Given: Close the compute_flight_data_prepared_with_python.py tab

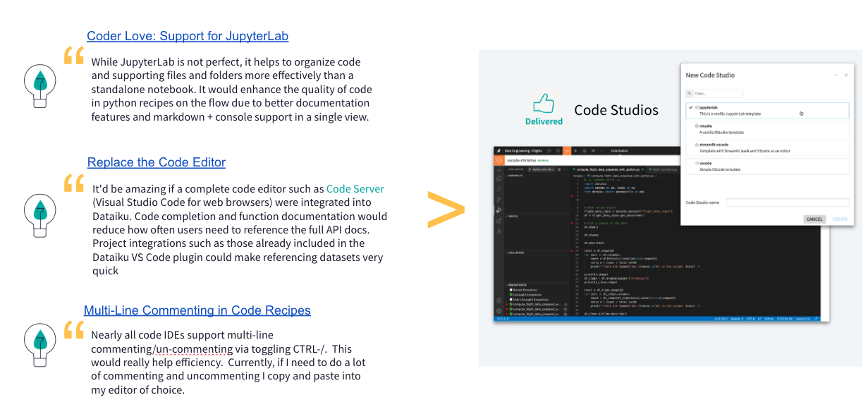Looking at the screenshot, I should point(642,169).
